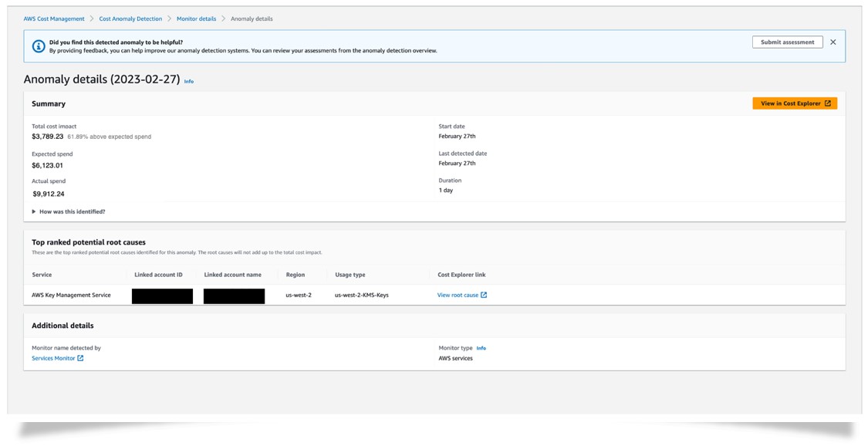Screen dimensions: 868x446
Task: Open the Services Monitor link
Action: (53, 359)
